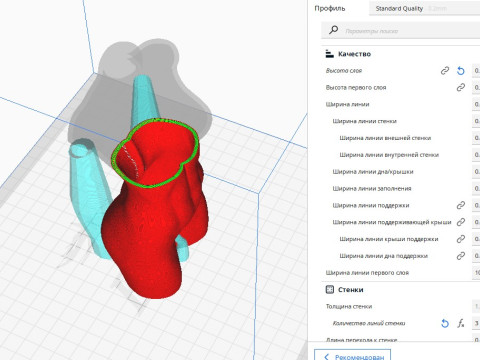This screenshot has height=360, width=480.
Task: Select the Ширина линии заполнения label
Action: click(x=372, y=189)
